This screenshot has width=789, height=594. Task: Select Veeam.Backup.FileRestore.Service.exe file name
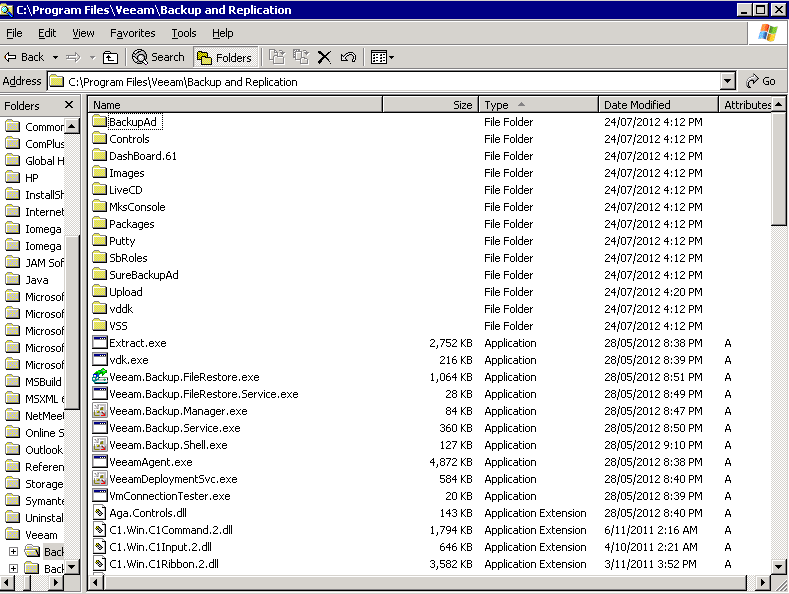click(x=204, y=394)
